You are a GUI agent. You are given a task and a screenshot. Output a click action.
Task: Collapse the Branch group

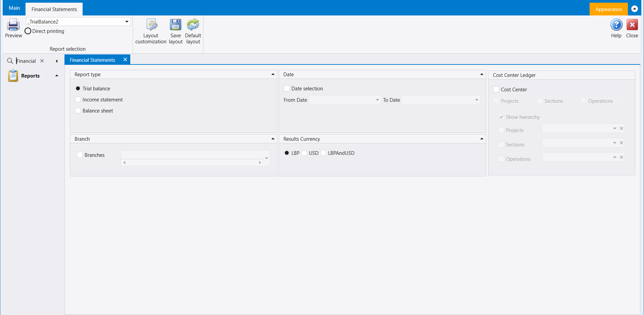273,139
